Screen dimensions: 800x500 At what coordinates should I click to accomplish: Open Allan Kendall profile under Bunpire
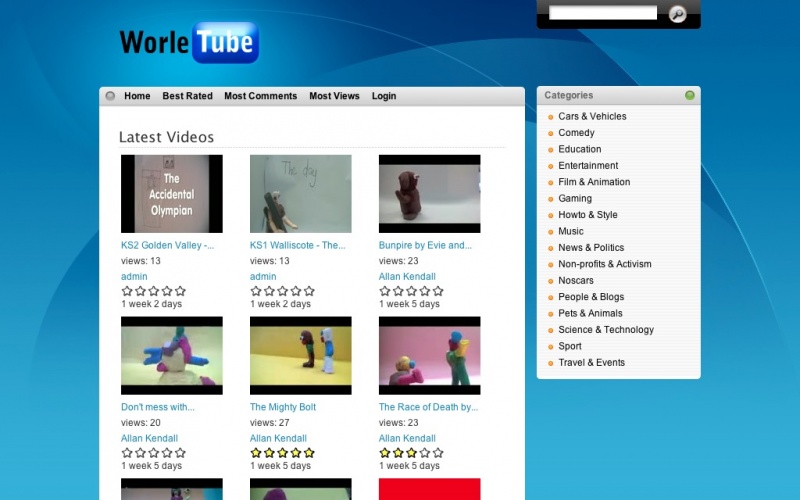pos(407,277)
